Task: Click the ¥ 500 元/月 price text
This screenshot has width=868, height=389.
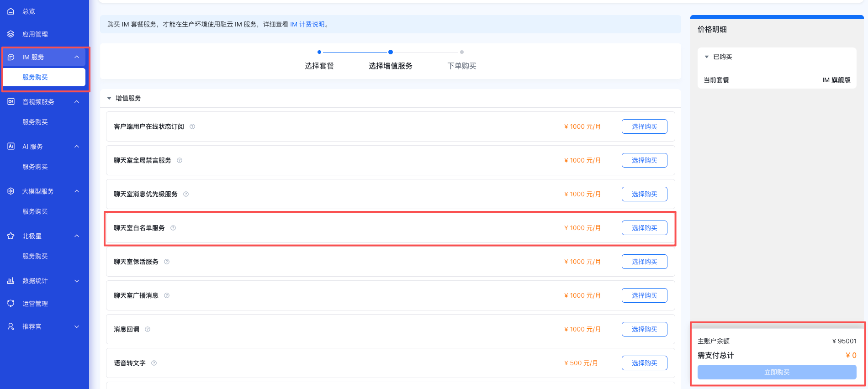Action: click(581, 363)
